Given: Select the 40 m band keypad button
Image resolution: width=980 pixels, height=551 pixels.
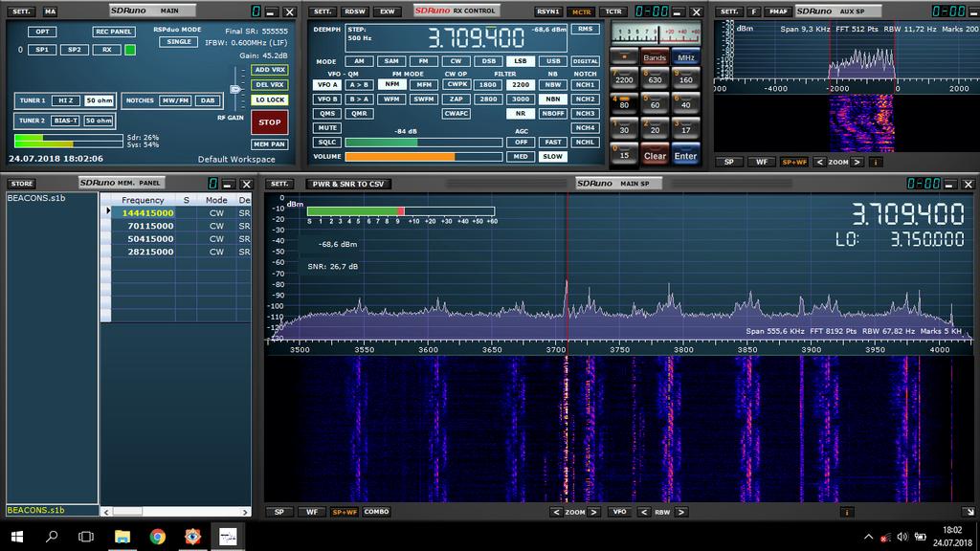Looking at the screenshot, I should tap(685, 101).
